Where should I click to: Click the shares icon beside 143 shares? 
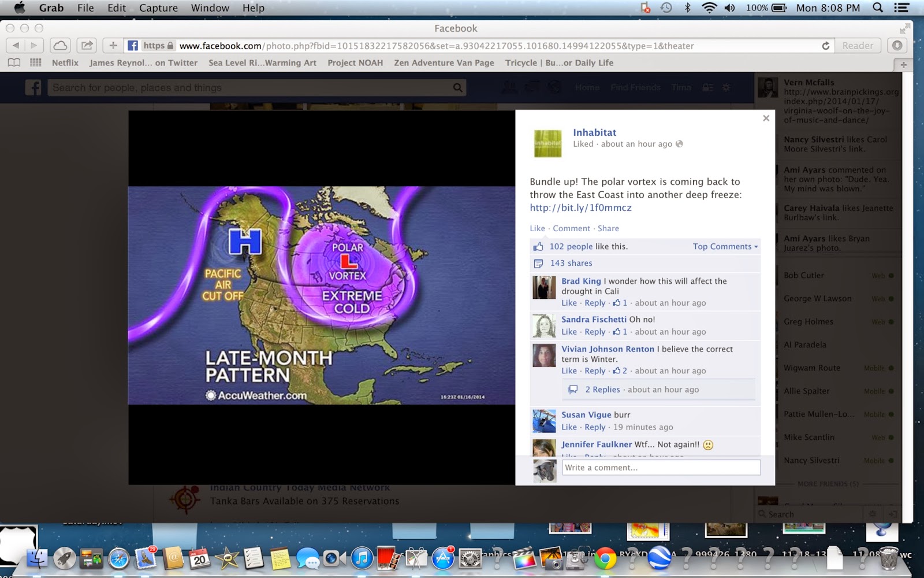click(538, 264)
